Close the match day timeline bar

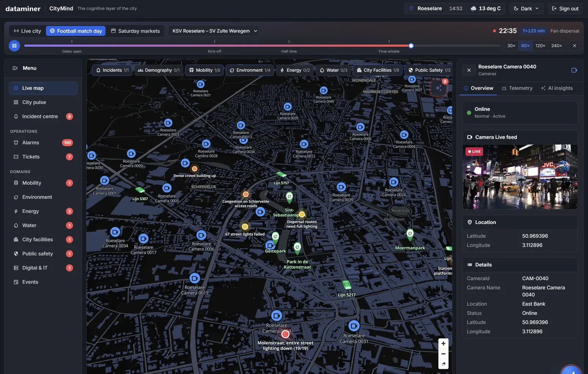(x=574, y=46)
